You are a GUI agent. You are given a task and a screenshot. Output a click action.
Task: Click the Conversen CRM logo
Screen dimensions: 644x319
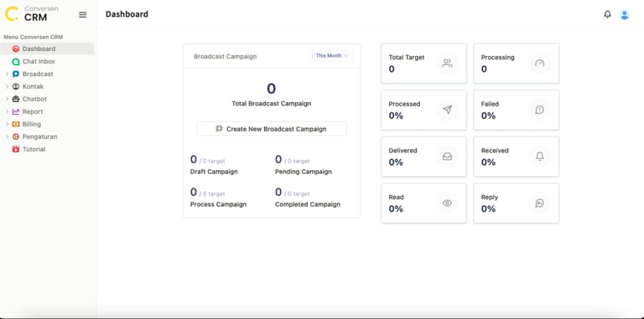[32, 14]
